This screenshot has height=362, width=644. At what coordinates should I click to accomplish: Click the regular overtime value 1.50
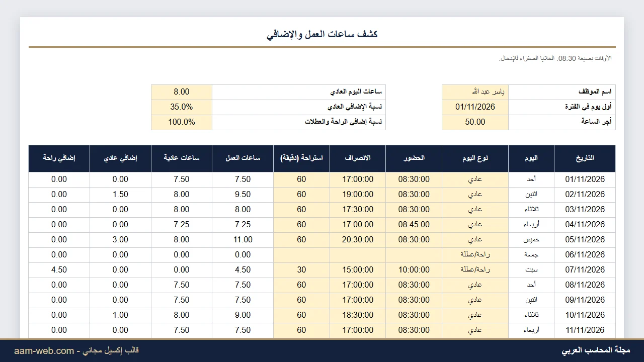tap(120, 195)
